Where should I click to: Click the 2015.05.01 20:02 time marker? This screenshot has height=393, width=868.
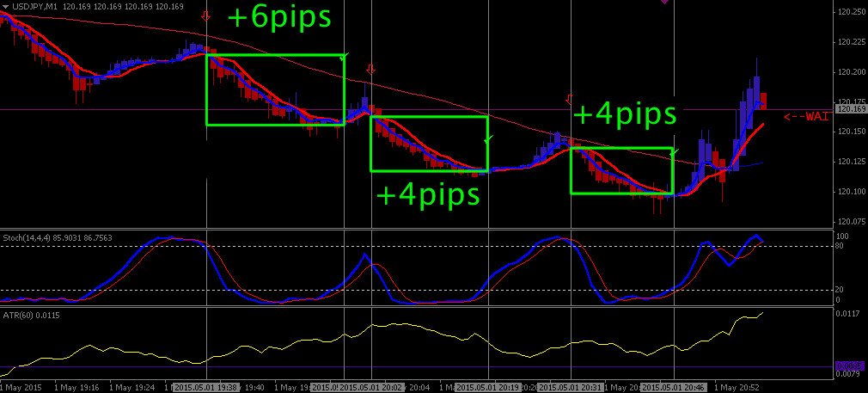372,388
